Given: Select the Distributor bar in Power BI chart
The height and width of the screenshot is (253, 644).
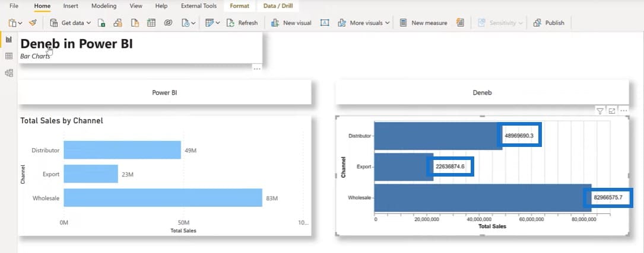Looking at the screenshot, I should coord(122,150).
